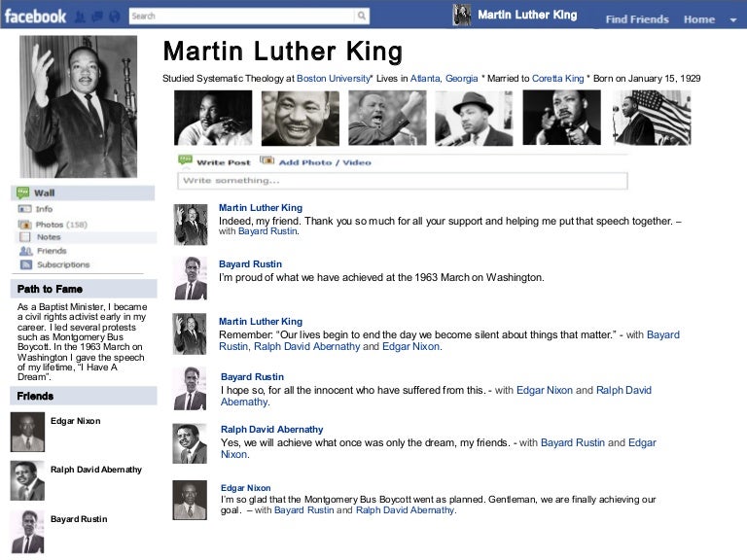Open Edgar Nixon's photo in Friends list
Viewport: 747px width, 560px height.
pyautogui.click(x=27, y=431)
